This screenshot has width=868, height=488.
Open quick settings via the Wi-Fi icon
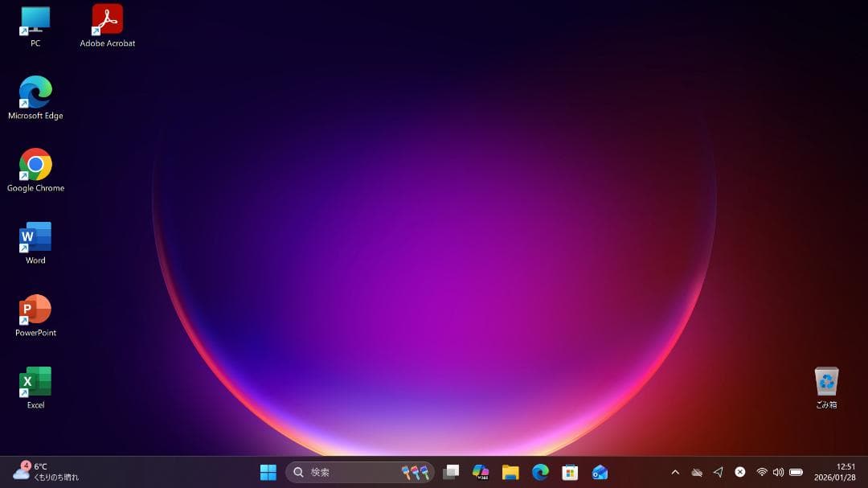point(761,472)
